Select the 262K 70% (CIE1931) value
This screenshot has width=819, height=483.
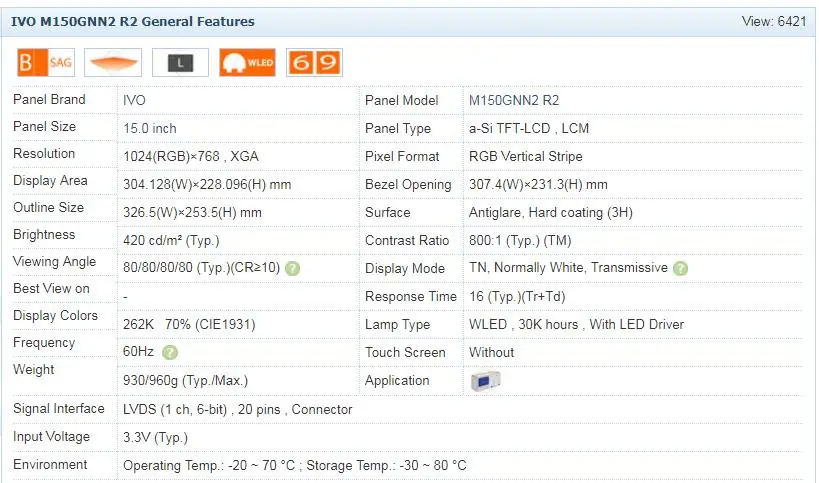coord(189,325)
